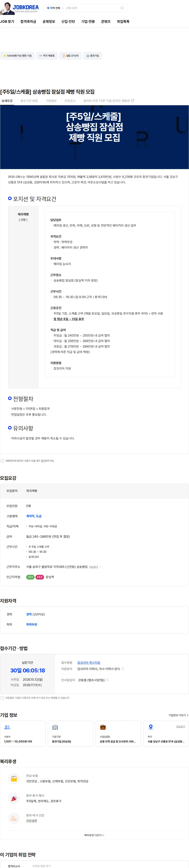The width and height of the screenshot is (189, 868).
Task: Click the 설립 37년차 badge
Action: coord(70,56)
